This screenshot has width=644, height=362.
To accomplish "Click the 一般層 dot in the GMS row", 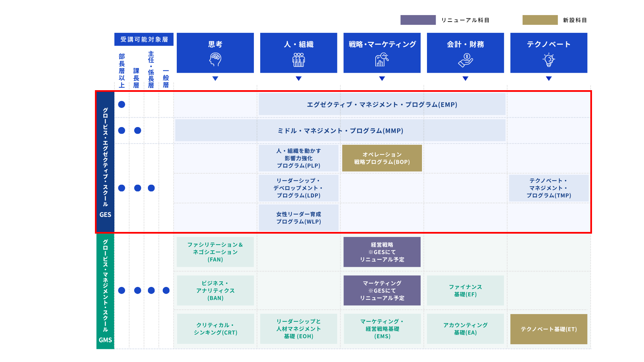I will (166, 290).
